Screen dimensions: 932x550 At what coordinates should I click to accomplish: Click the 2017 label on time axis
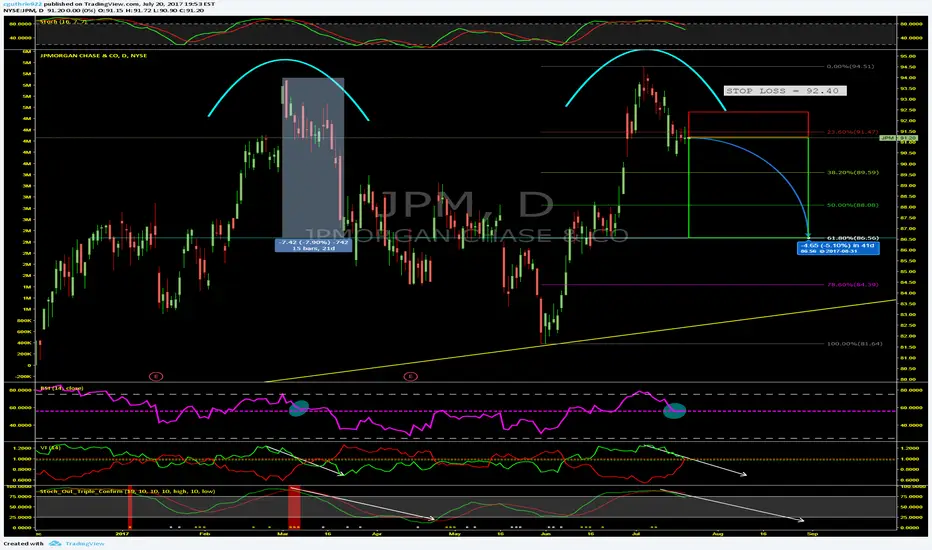(x=123, y=534)
